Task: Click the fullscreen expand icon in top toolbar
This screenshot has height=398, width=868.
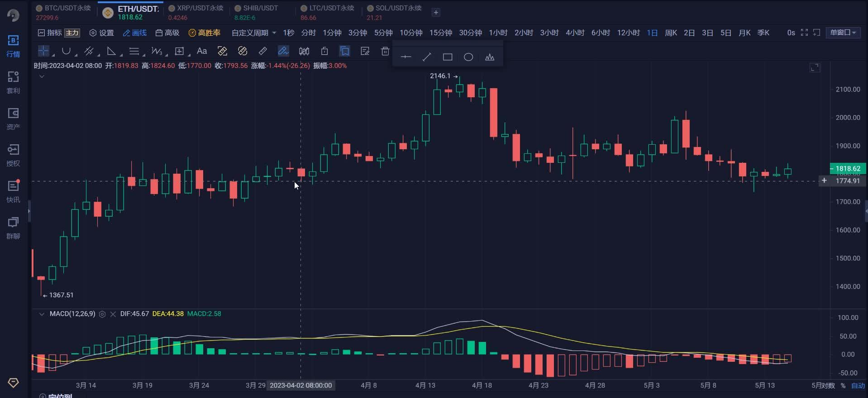Action: tap(804, 33)
